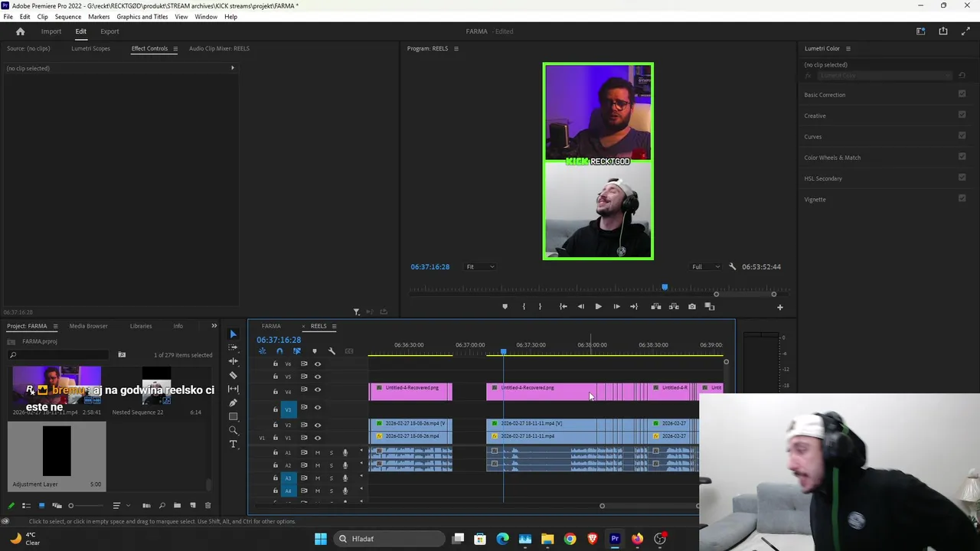This screenshot has height=551, width=980.
Task: Open the Full playback resolution dropdown
Action: (x=706, y=267)
